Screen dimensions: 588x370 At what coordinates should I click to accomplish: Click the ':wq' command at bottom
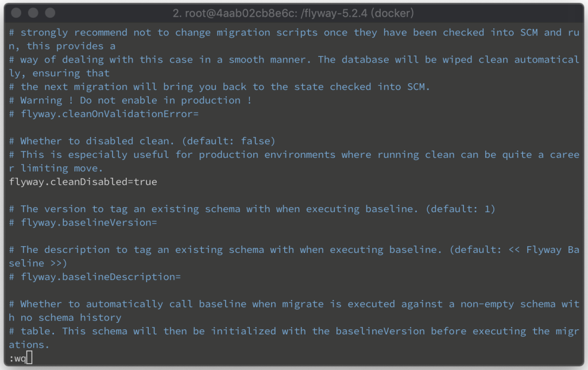(17, 359)
